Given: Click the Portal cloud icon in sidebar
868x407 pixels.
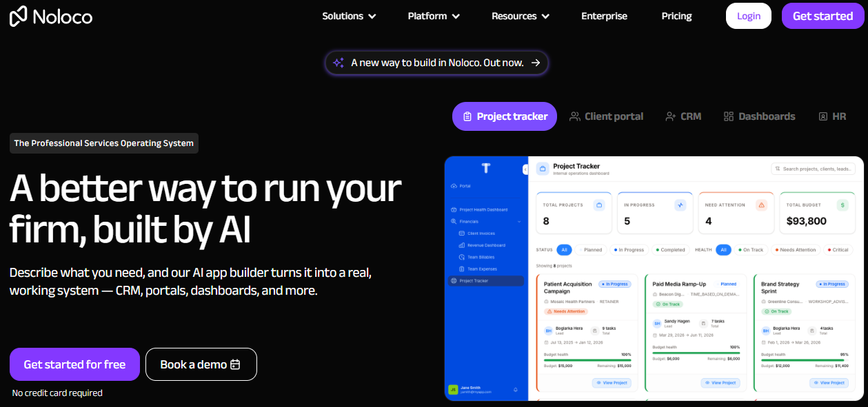Looking at the screenshot, I should [453, 186].
